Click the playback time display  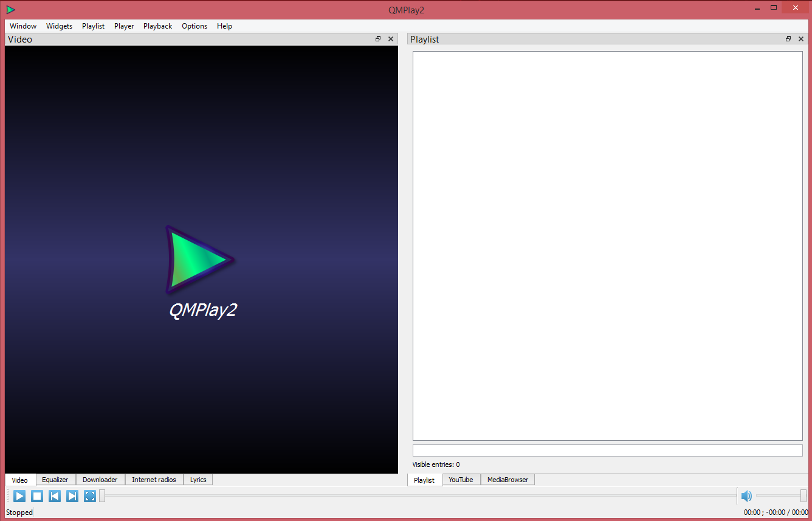coord(776,512)
